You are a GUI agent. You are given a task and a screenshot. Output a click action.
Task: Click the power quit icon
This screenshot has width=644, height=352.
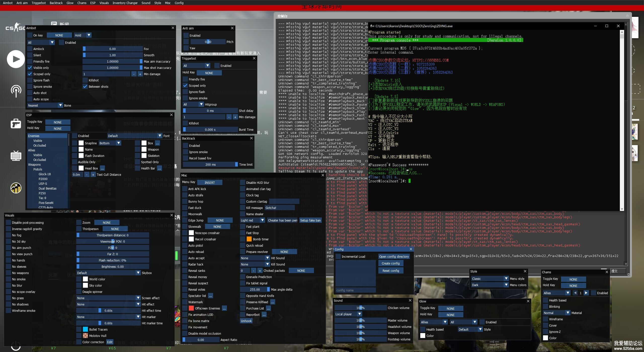pyautogui.click(x=16, y=346)
